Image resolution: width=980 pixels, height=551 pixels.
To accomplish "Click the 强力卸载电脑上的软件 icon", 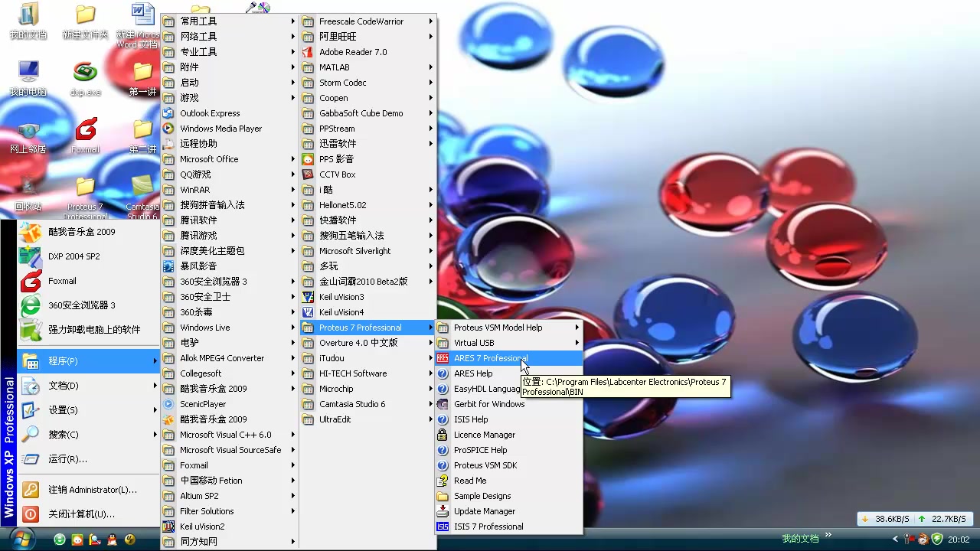I will coord(31,330).
